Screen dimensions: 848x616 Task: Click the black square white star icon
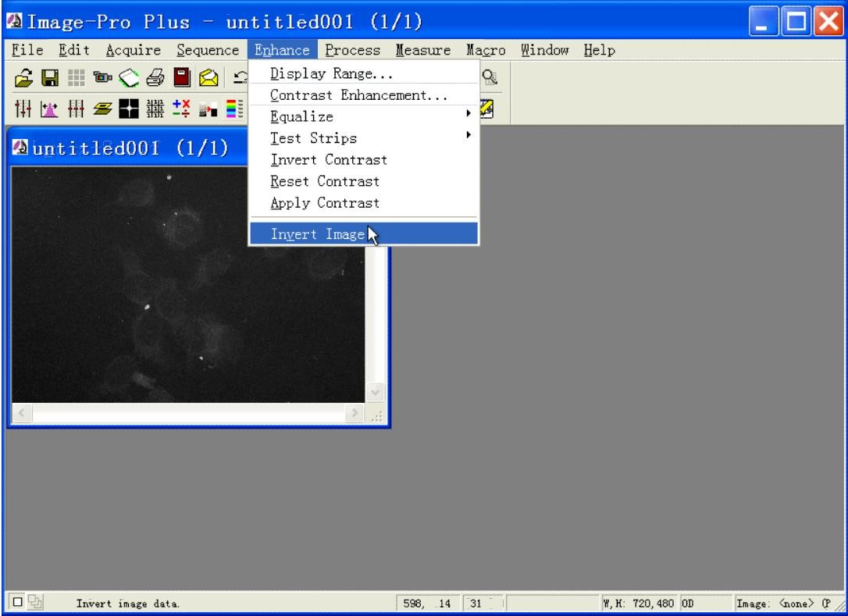click(x=129, y=109)
